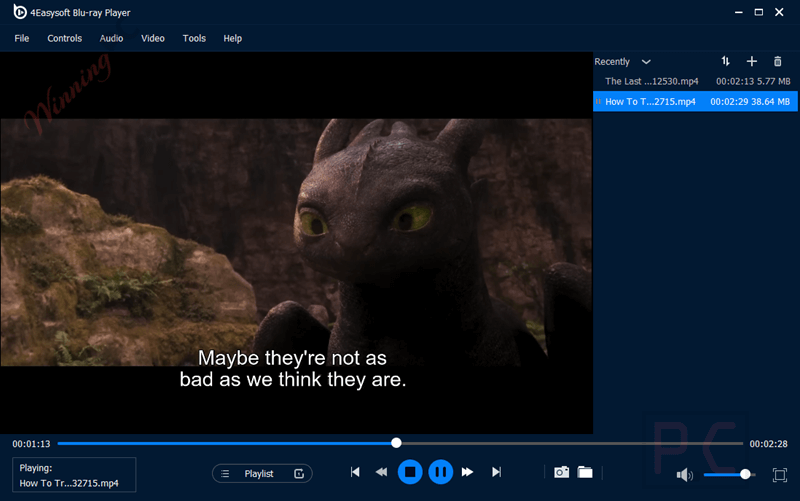Skip to the next track
Image resolution: width=800 pixels, height=501 pixels.
[x=496, y=472]
